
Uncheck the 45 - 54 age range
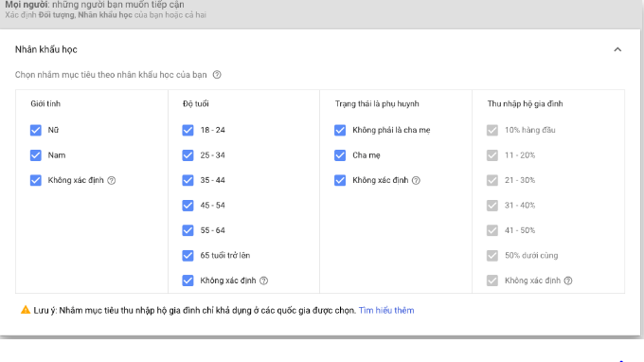pyautogui.click(x=188, y=206)
